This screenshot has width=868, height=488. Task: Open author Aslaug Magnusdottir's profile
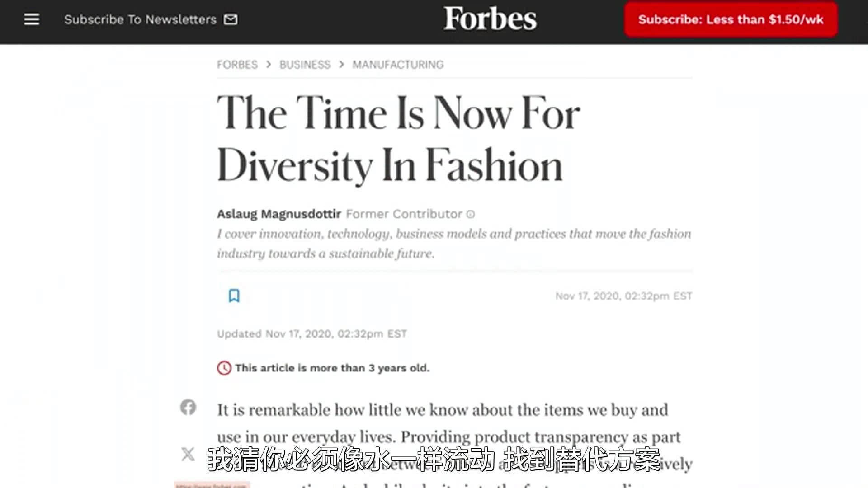tap(278, 214)
